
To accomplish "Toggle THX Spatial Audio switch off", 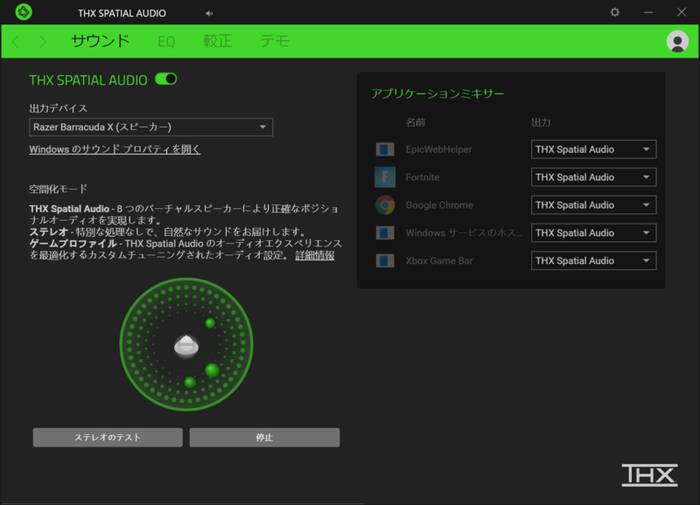I will coord(166,79).
